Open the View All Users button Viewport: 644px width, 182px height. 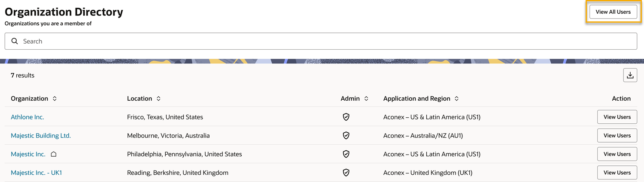[x=613, y=12]
